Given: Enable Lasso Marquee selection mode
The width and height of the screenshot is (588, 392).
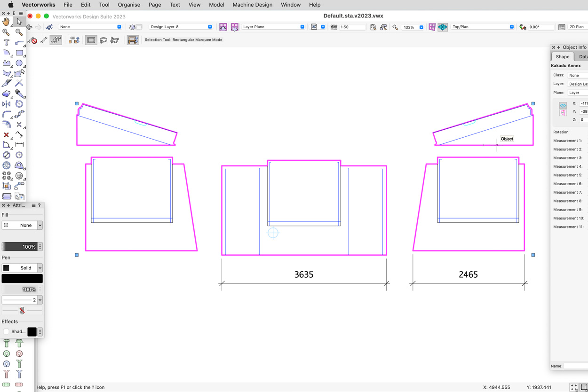Looking at the screenshot, I should [103, 40].
